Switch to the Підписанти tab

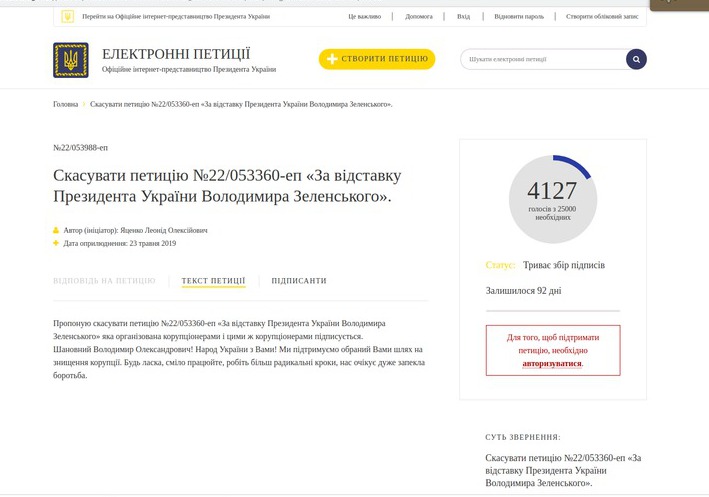tap(299, 281)
